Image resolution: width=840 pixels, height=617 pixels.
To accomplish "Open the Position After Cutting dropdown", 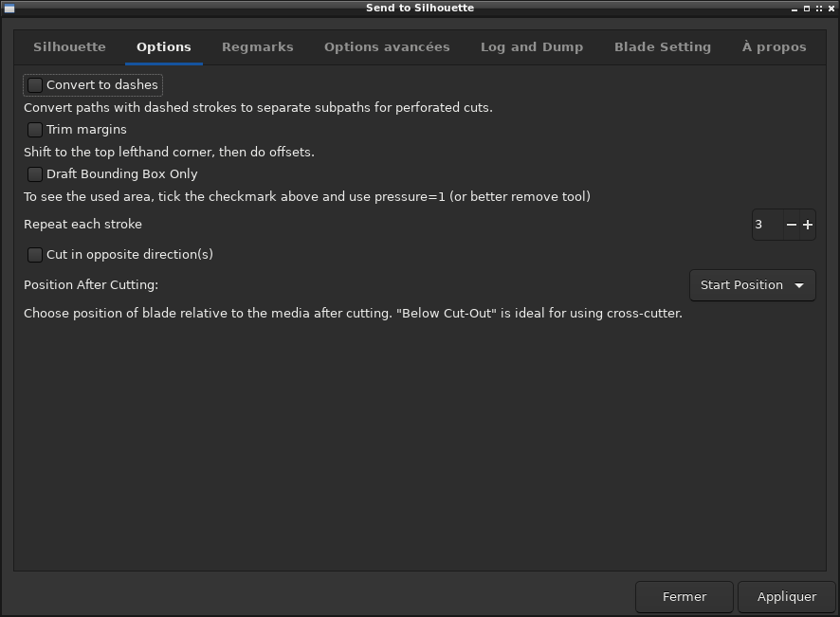I will (x=752, y=285).
